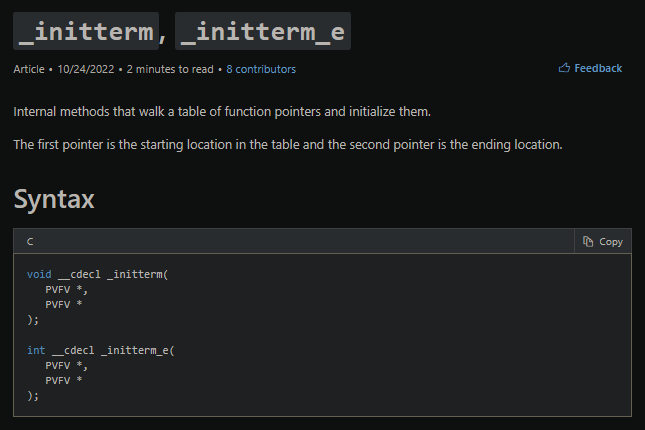
Task: Click the int keyword in the code
Action: 36,350
